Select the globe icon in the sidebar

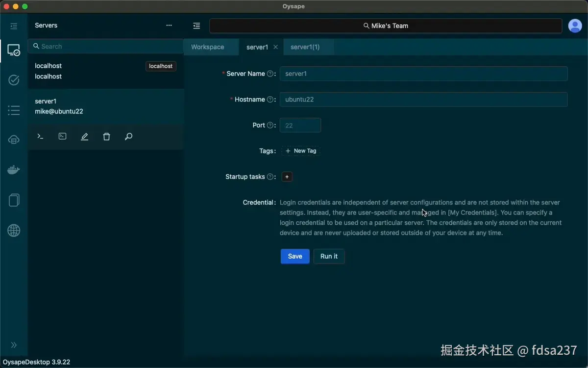[x=13, y=230]
